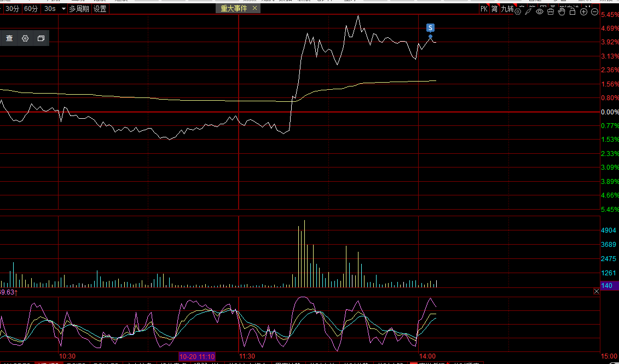Click the 10:30 time axis label
619x364 pixels.
point(67,356)
